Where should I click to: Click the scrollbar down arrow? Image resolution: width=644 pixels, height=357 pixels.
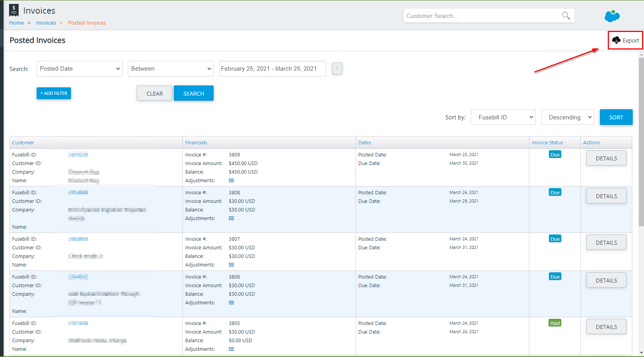tap(641, 353)
